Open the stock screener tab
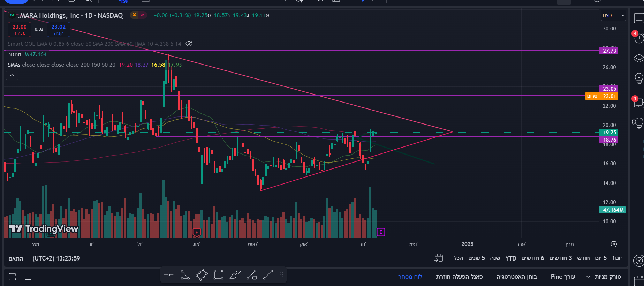 608,277
